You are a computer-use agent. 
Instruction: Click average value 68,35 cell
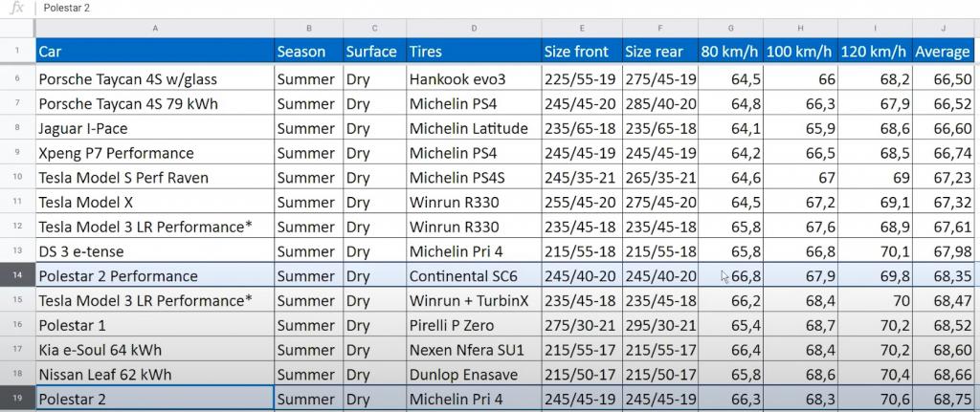[x=943, y=275]
